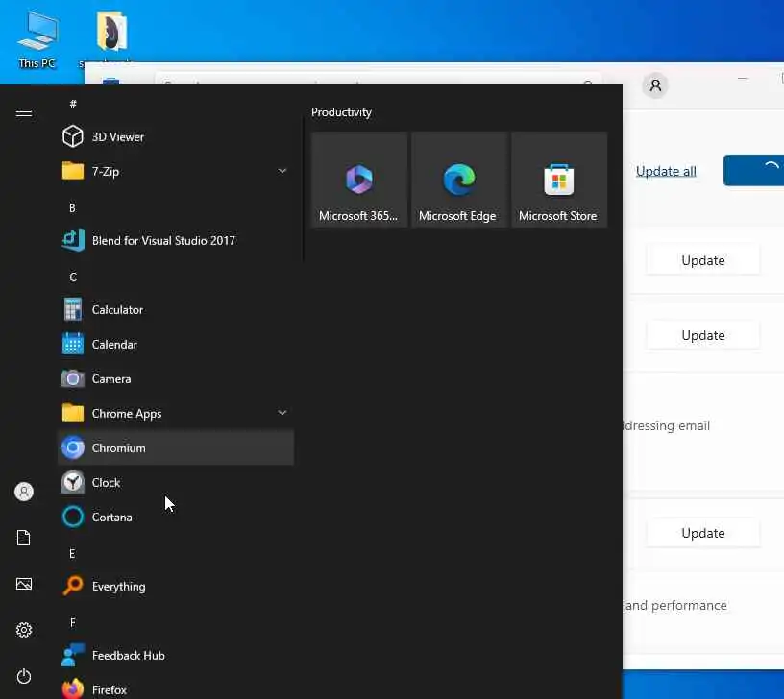The image size is (784, 699).
Task: Jump to the # letter header
Action: point(73,104)
